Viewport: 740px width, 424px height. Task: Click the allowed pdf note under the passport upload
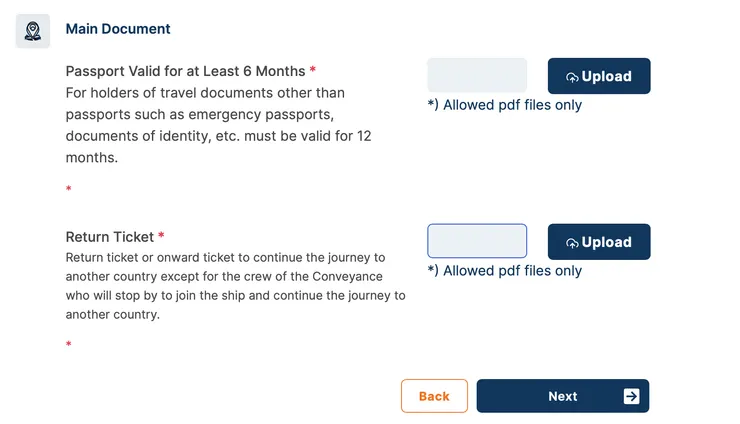[504, 105]
